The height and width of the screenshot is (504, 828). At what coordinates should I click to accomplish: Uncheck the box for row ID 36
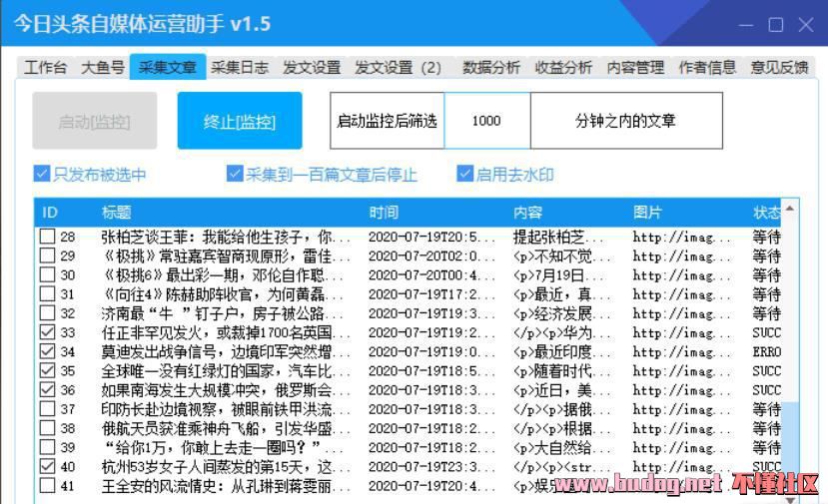click(x=48, y=389)
